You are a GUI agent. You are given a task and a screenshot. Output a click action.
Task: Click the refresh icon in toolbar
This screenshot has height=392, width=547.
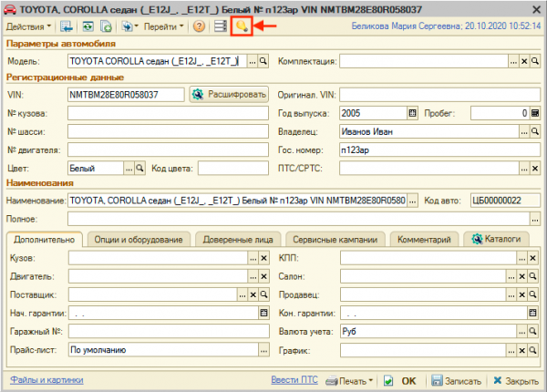(x=88, y=26)
